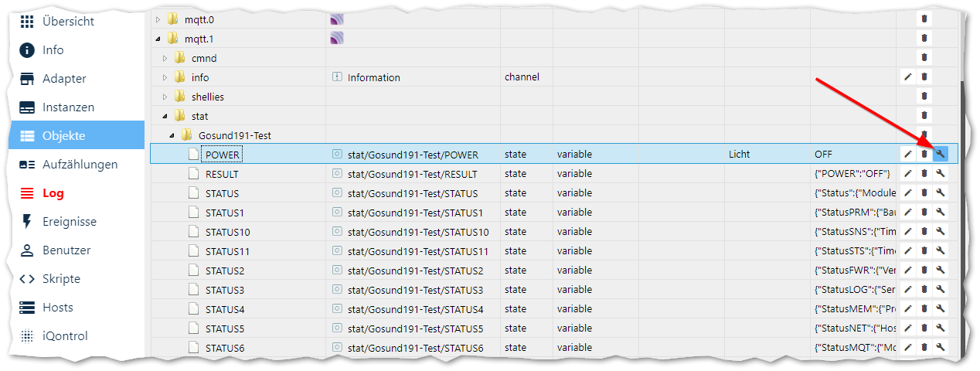Viewport: 980px width, 371px height.
Task: Click the wrench icon in STATUS3 row
Action: coord(941,290)
